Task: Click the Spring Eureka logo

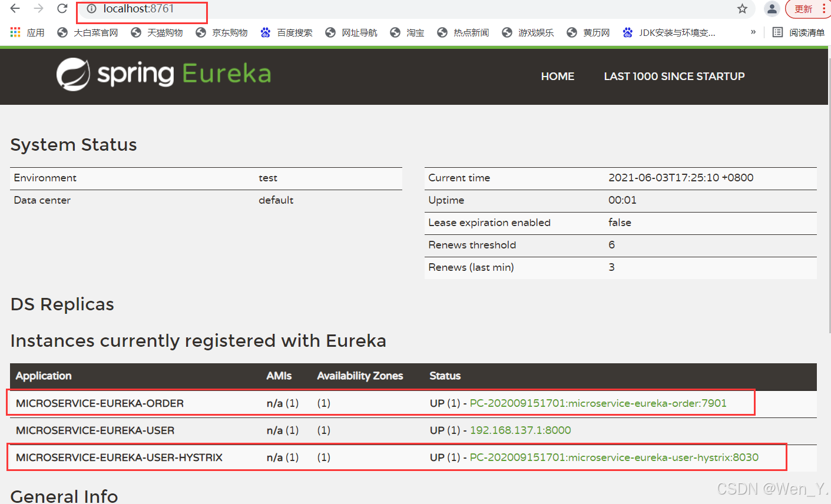Action: point(163,74)
